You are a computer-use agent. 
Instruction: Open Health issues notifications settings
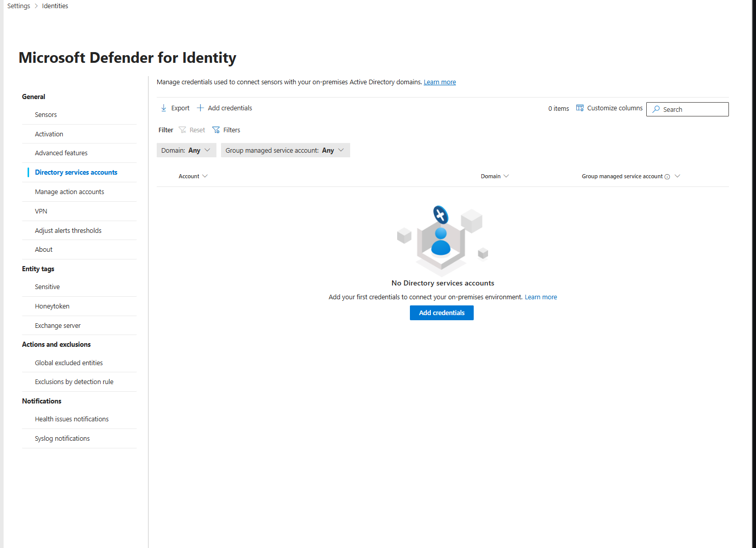(71, 419)
